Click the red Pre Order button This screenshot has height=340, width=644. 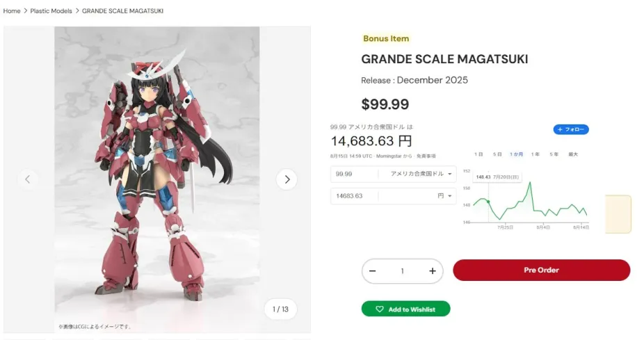click(541, 270)
